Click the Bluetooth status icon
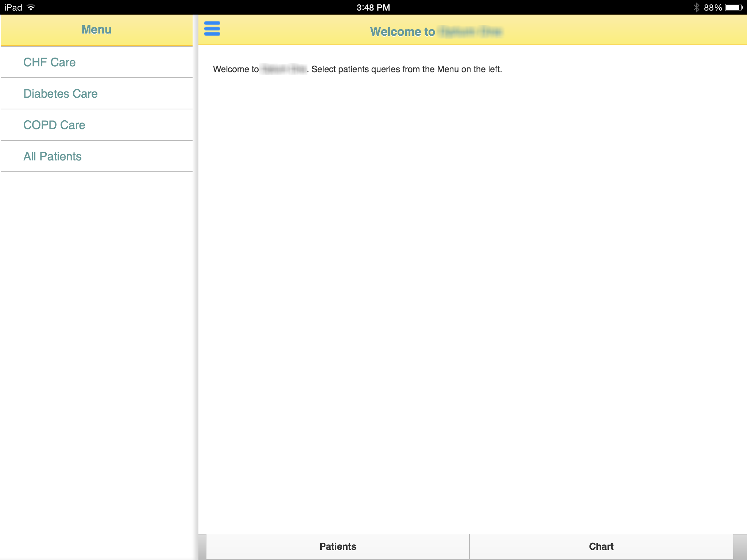This screenshot has width=747, height=560. (696, 8)
